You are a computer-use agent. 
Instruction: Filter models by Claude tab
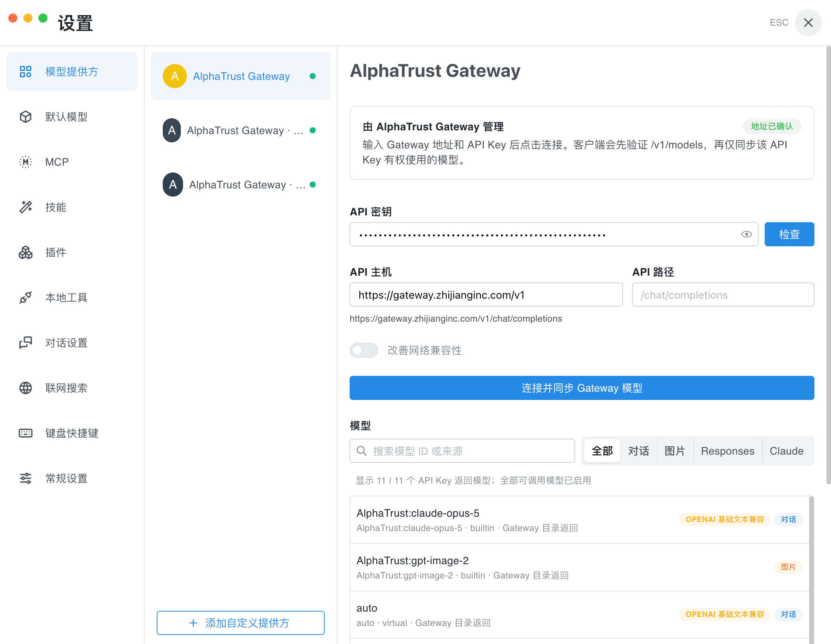click(787, 451)
